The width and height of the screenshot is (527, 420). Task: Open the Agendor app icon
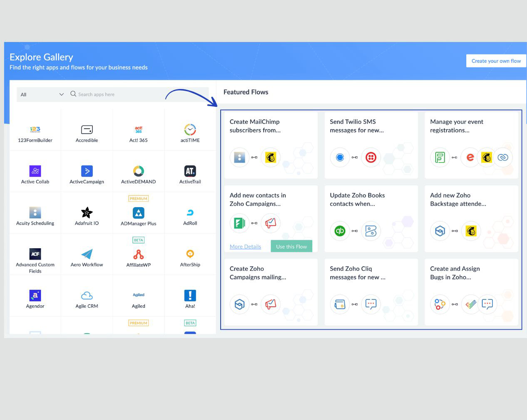point(35,296)
